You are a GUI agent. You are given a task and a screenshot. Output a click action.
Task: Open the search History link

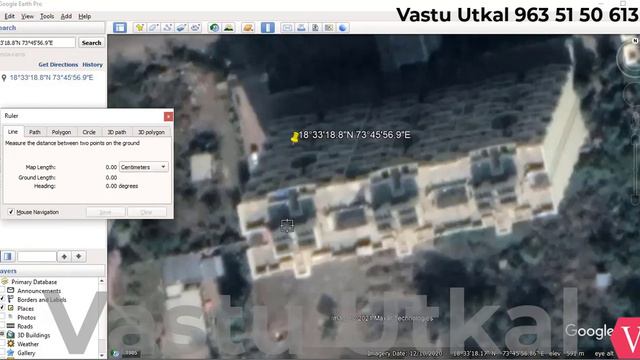93,64
